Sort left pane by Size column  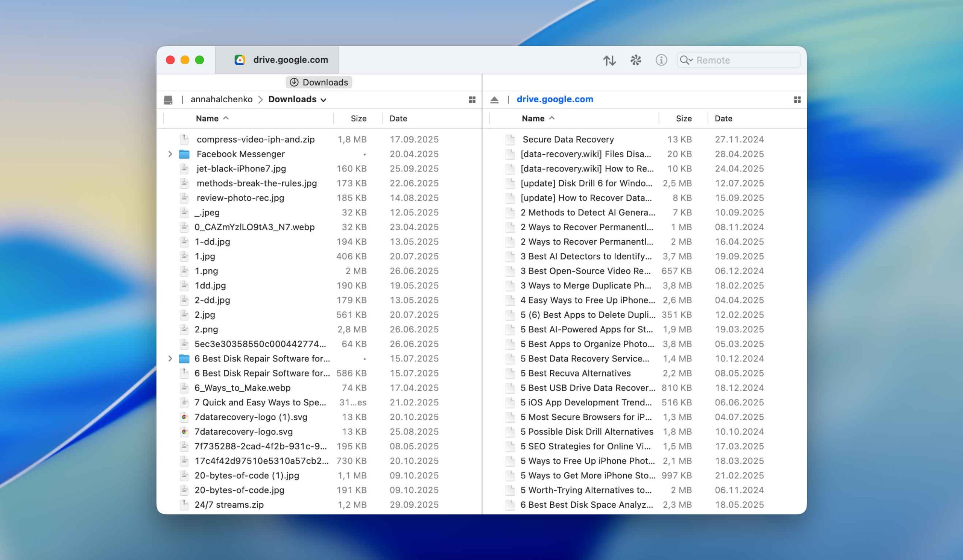358,118
